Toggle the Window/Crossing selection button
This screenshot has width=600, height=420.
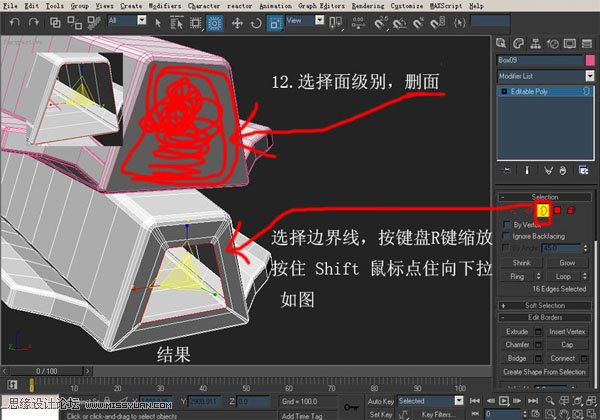215,23
